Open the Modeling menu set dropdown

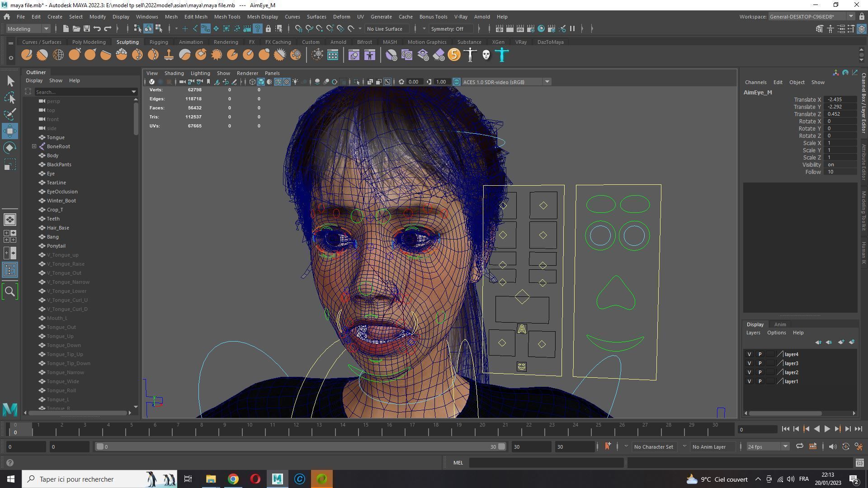(28, 29)
